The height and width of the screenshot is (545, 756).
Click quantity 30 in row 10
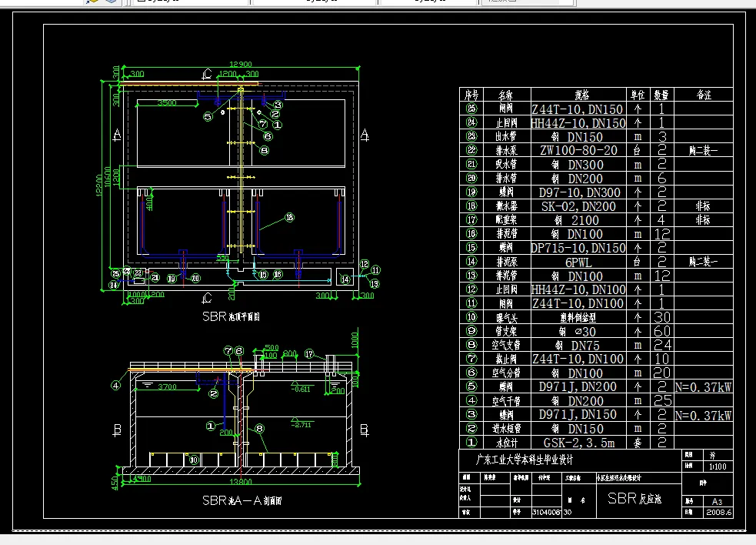[x=662, y=317]
